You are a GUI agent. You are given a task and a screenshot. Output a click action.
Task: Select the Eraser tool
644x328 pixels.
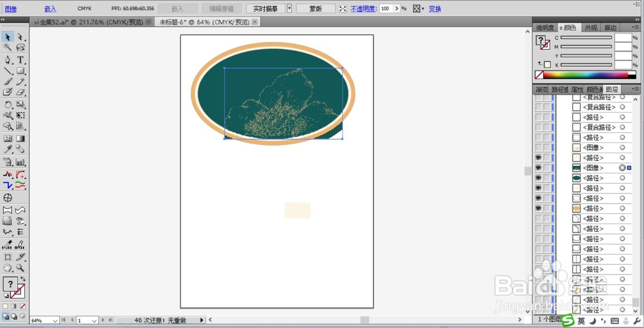click(x=20, y=92)
